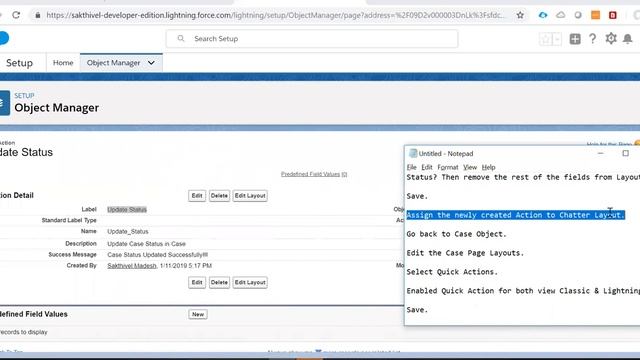Click the blue cloud browser extension icon
This screenshot has height=360, width=640.
[543, 15]
